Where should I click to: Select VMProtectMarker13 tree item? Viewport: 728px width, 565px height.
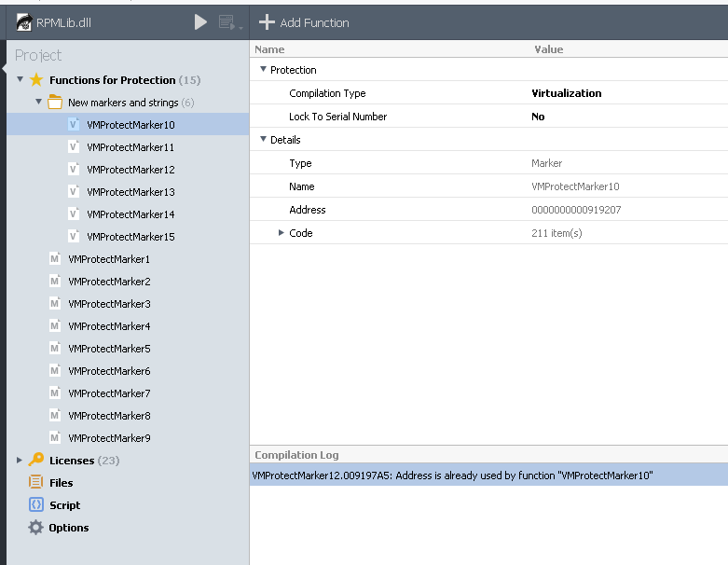tap(130, 192)
